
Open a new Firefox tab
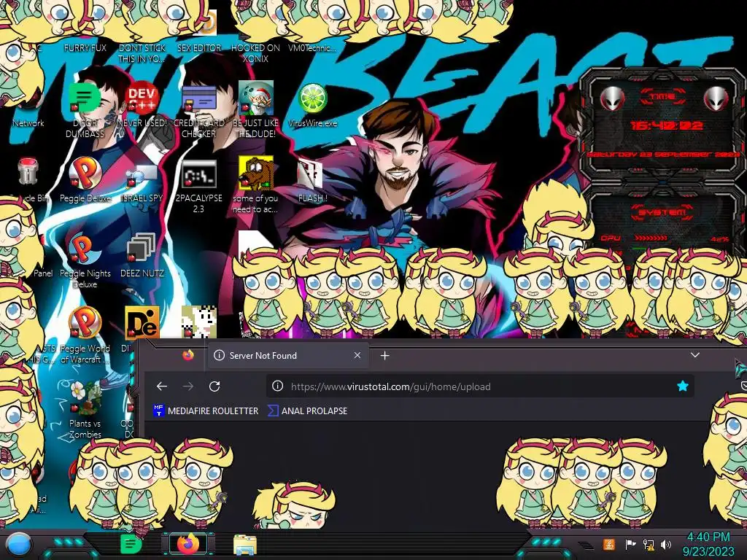click(x=385, y=355)
